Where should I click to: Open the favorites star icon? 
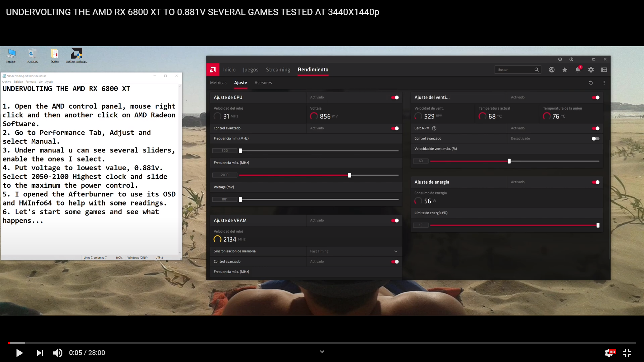[565, 70]
